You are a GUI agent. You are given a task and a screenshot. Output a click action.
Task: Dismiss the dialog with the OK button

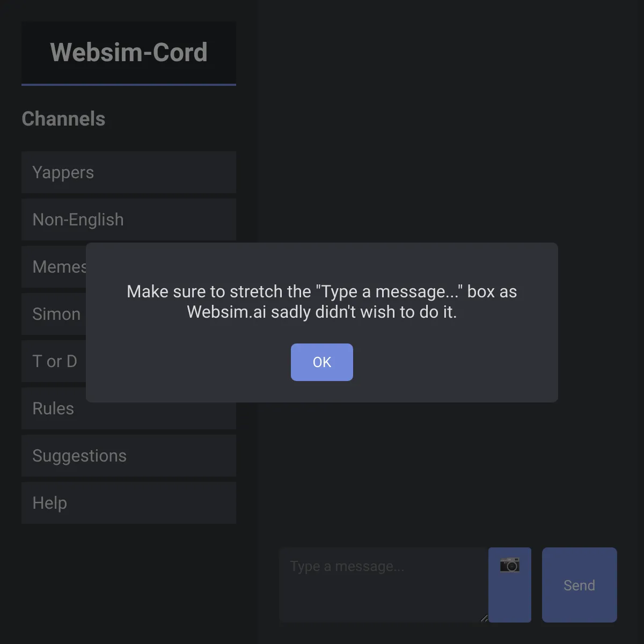pyautogui.click(x=322, y=362)
